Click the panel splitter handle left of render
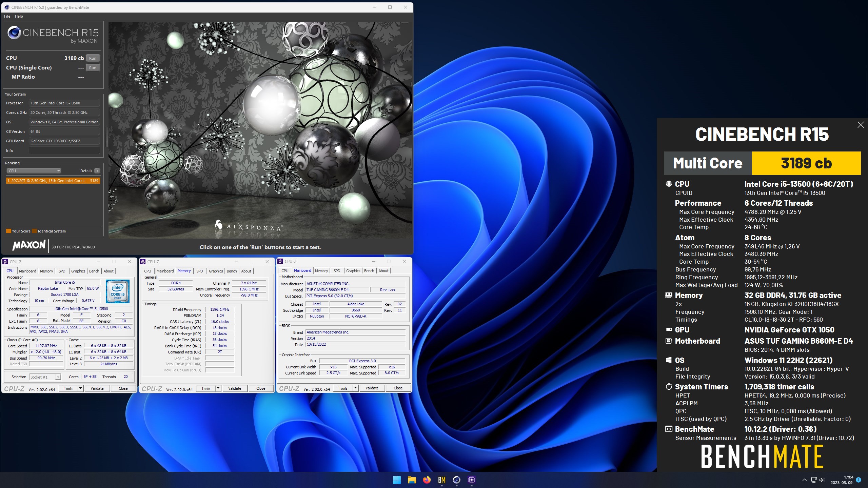Screen dimensions: 868x488 coord(106,137)
